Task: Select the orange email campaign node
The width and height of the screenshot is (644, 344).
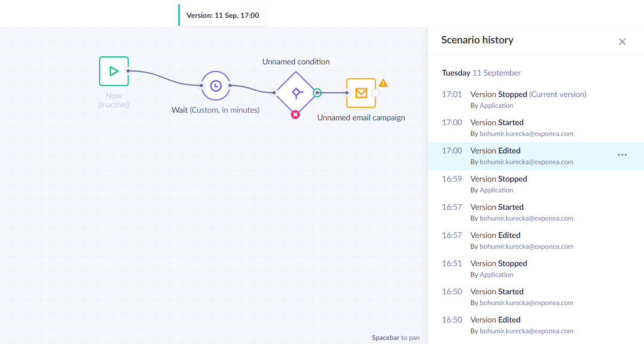Action: (361, 93)
